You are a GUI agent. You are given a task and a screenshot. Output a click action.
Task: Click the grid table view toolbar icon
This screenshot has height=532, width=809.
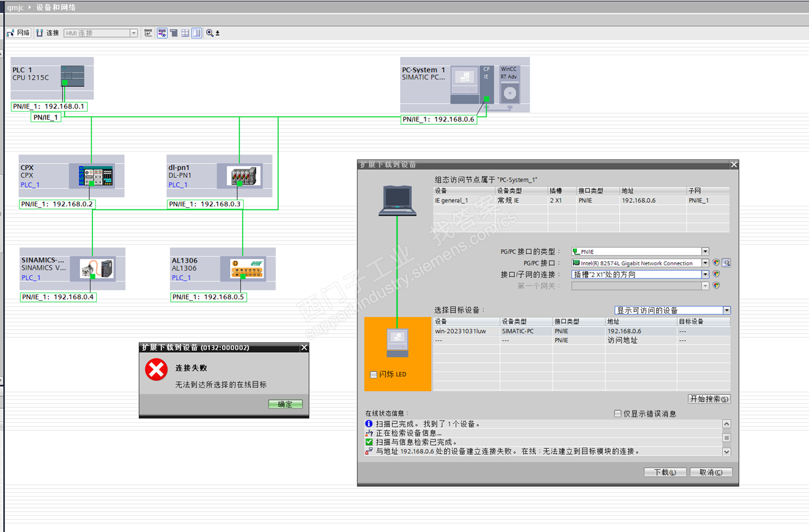185,33
